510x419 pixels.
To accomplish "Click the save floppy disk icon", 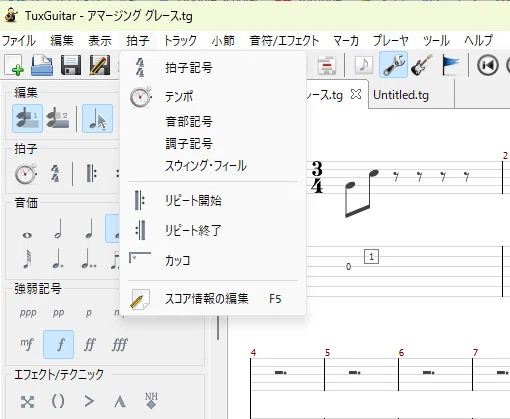I will tap(71, 65).
